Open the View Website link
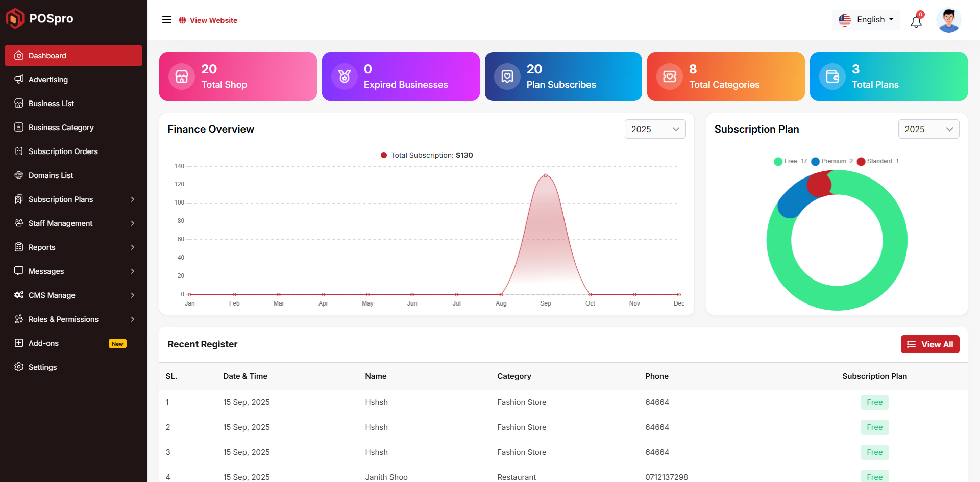 [x=208, y=20]
